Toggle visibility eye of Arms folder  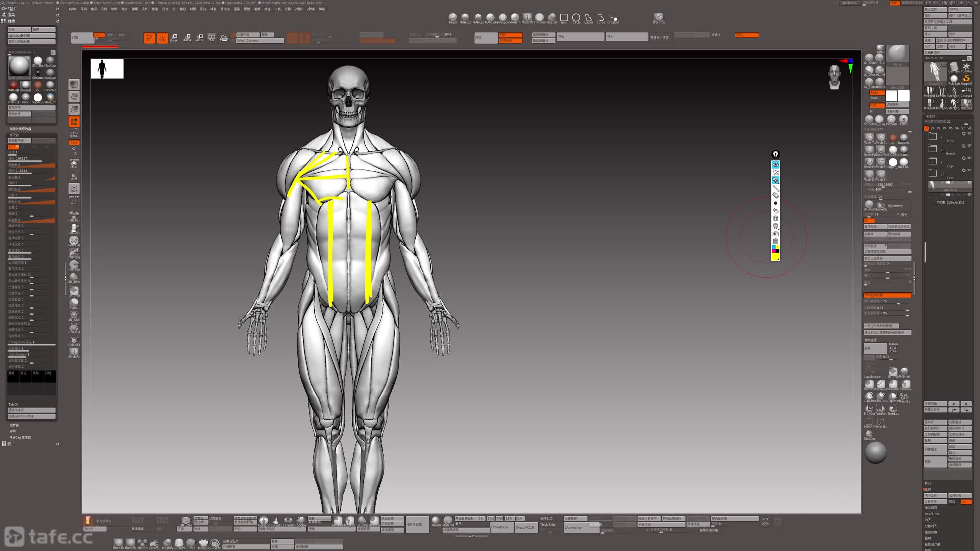970,134
